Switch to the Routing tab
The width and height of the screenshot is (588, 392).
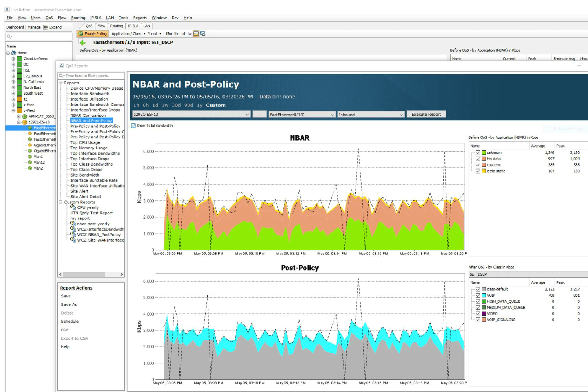[x=116, y=26]
